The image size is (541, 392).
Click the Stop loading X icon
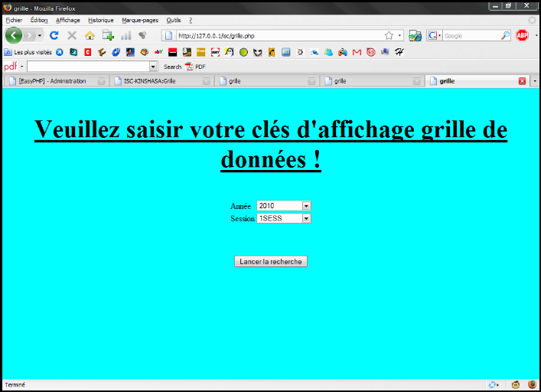pos(72,35)
